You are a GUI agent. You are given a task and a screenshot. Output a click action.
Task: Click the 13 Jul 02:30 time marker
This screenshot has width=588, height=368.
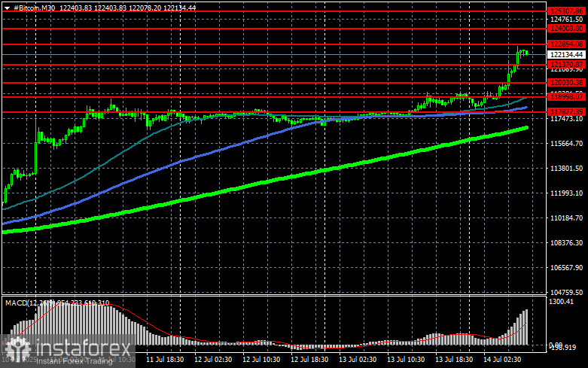click(x=358, y=360)
